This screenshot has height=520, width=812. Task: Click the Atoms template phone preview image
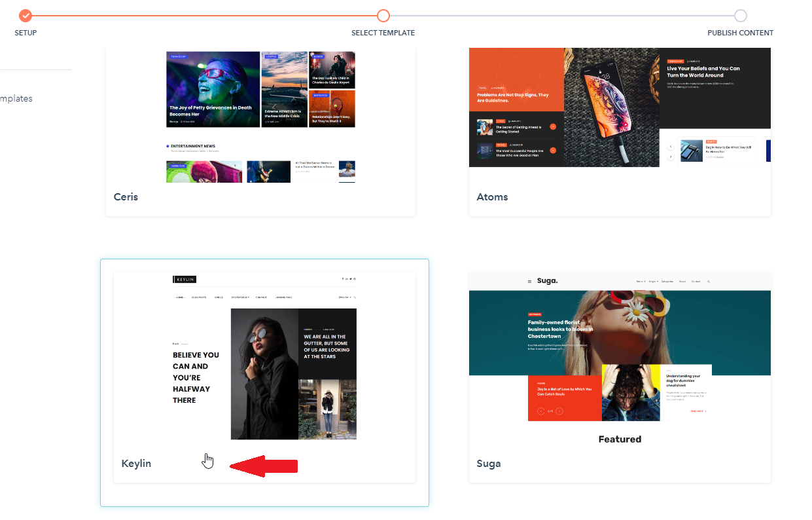point(611,107)
